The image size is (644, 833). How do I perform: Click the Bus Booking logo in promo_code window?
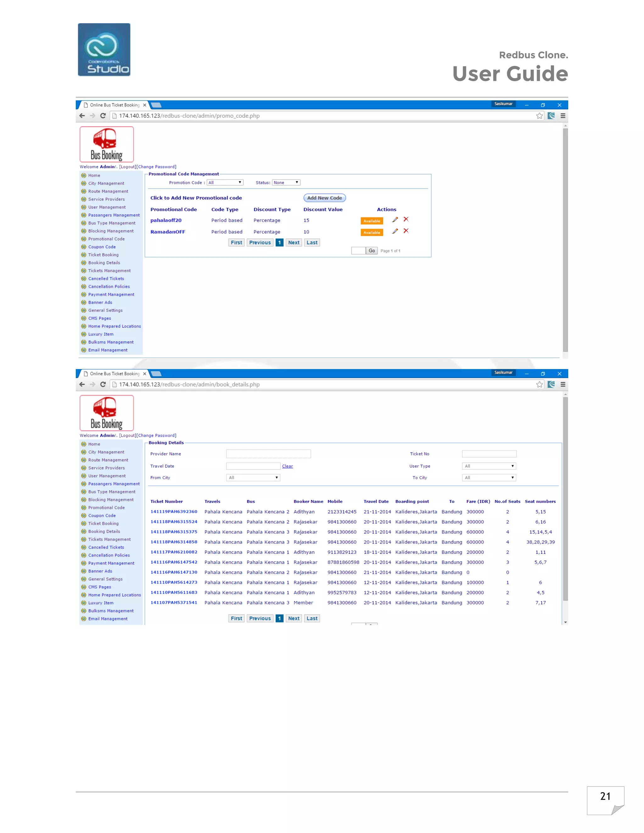tap(107, 145)
